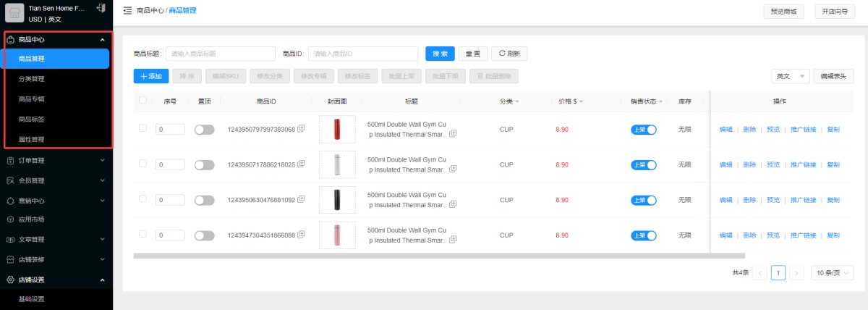The width and height of the screenshot is (868, 310).
Task: Open 商品标签 in the sidebar menu
Action: tap(31, 119)
